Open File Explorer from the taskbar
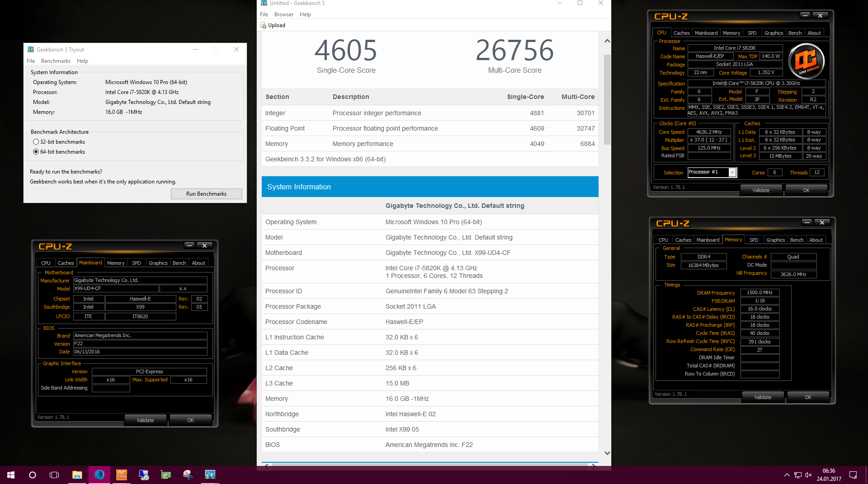The width and height of the screenshot is (868, 484). click(x=77, y=475)
